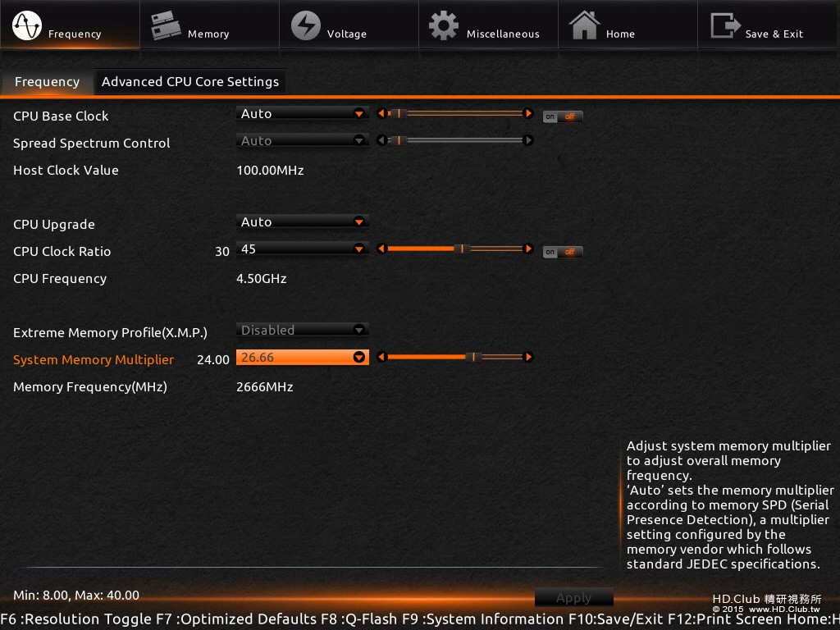Click the Memory modules icon
Viewport: 840px width, 630px height.
[x=166, y=25]
